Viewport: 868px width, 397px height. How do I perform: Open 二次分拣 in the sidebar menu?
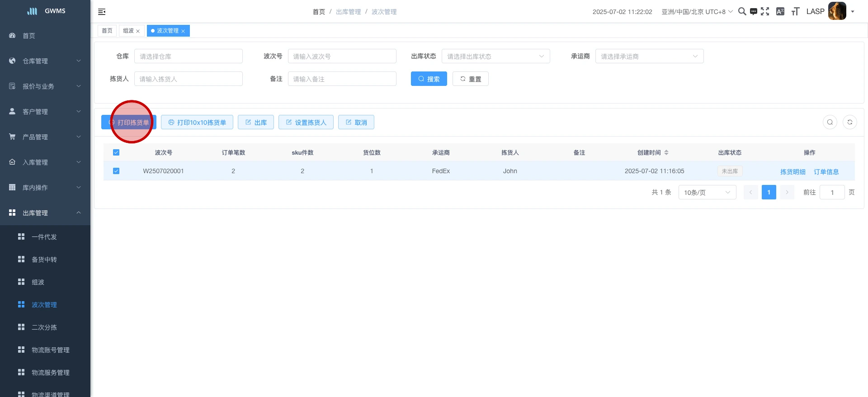click(44, 327)
